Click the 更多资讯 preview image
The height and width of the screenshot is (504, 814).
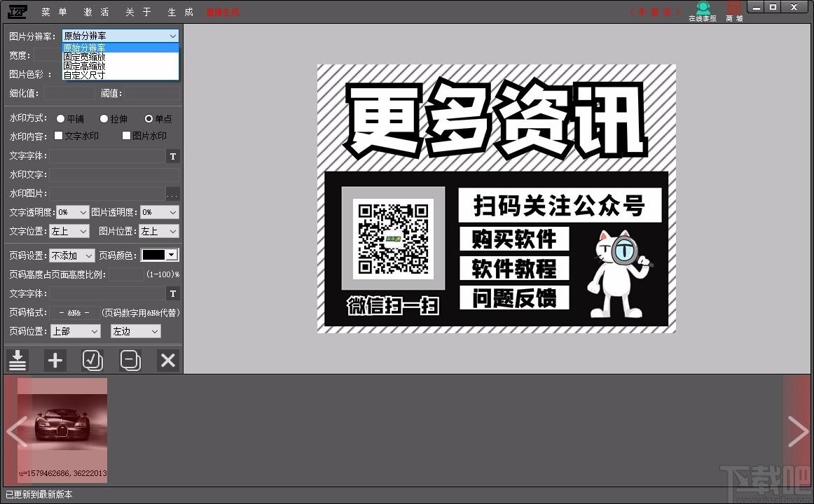pos(496,199)
